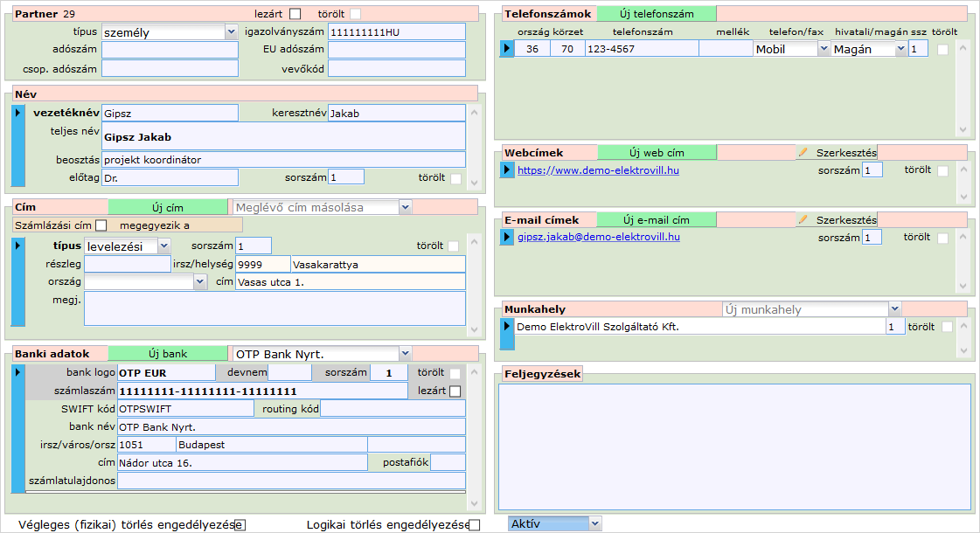Click the Új bank button
The image size is (980, 533).
(x=168, y=354)
